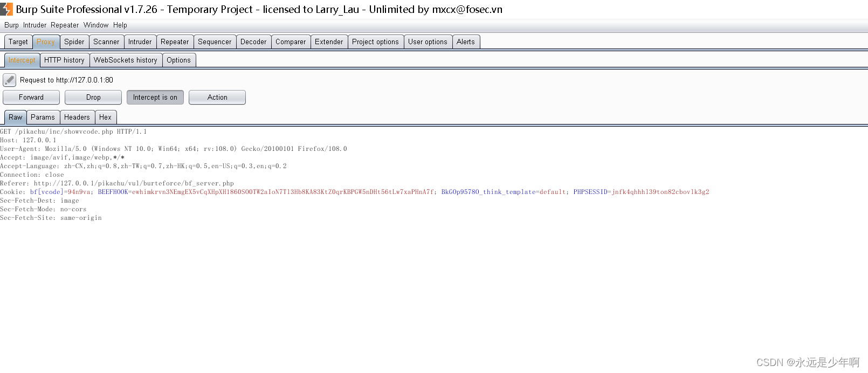868x373 pixels.
Task: Click the Sec-Fetch-Mode: no-cors line
Action: [43, 209]
